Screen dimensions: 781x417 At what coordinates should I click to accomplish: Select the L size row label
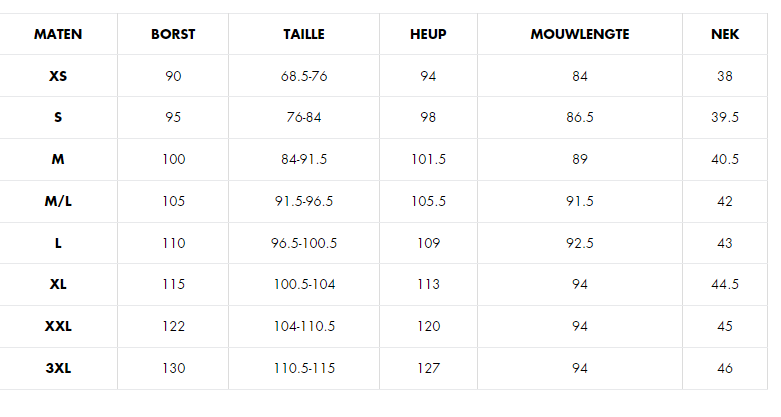58,243
